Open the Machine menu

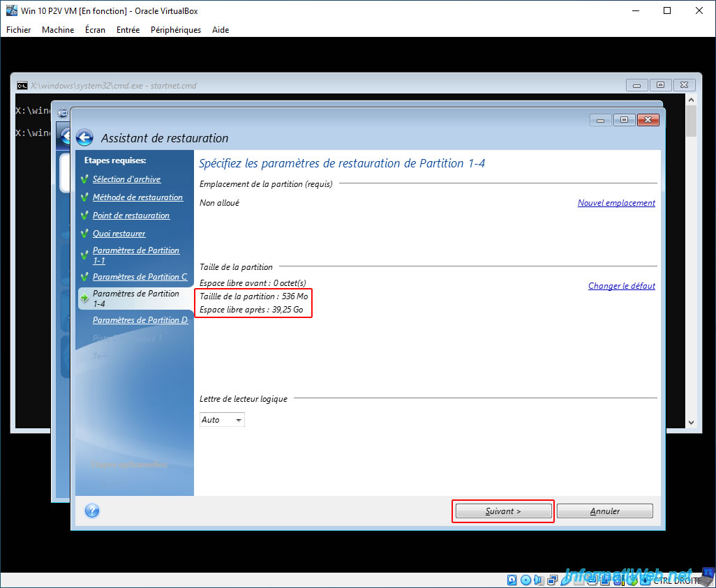point(58,30)
